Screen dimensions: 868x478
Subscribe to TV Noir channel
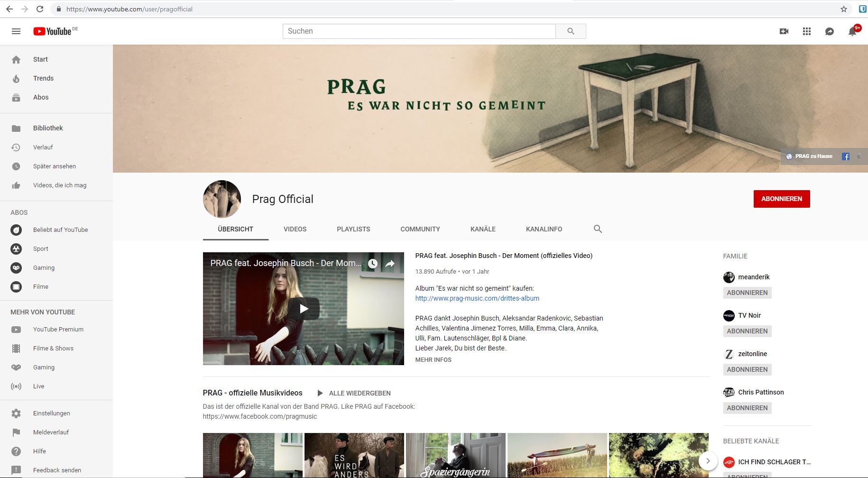tap(747, 331)
